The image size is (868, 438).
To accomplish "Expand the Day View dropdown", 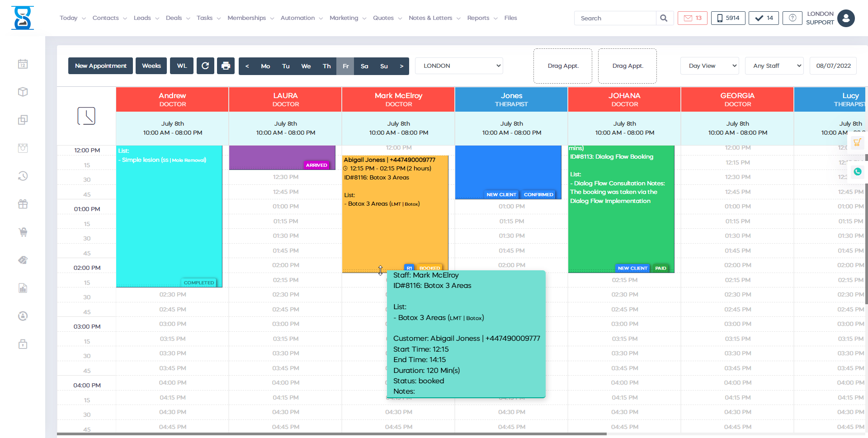I will coord(709,66).
